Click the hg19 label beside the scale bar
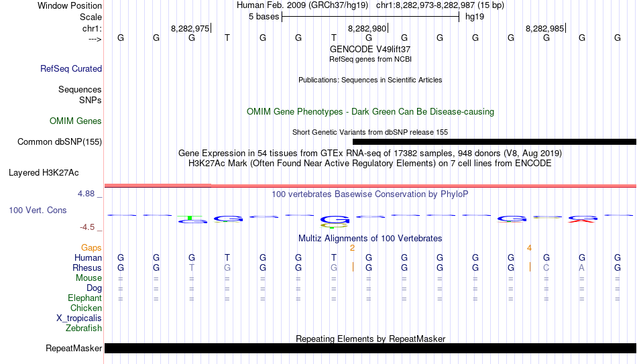This screenshot has height=364, width=637. (475, 17)
